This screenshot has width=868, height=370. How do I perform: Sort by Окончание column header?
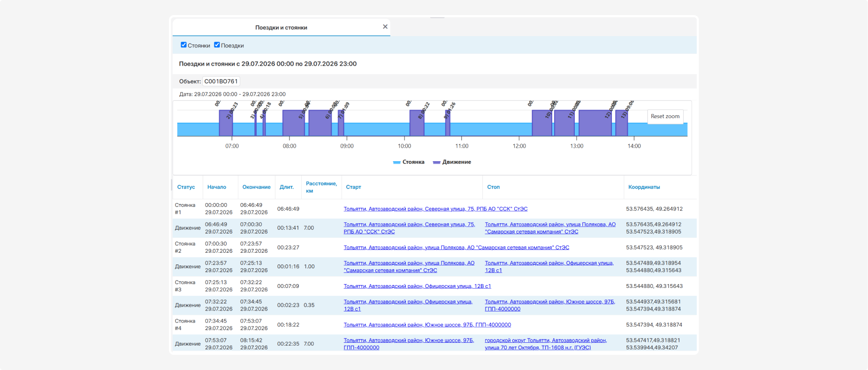point(256,187)
